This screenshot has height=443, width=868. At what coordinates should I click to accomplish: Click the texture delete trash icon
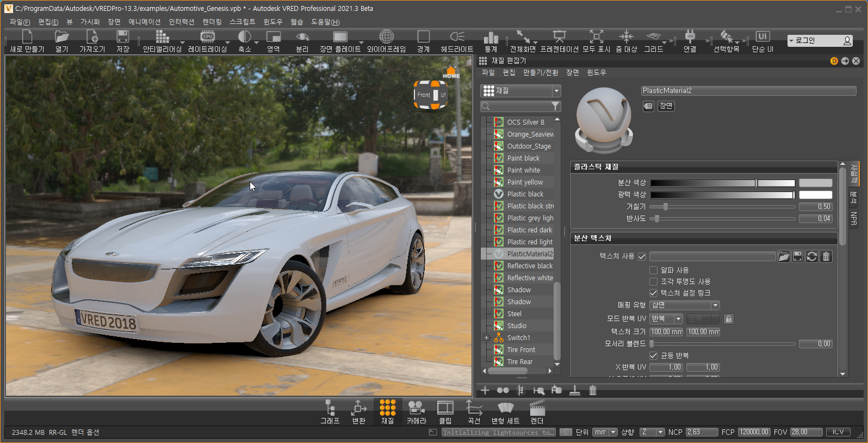tap(826, 256)
